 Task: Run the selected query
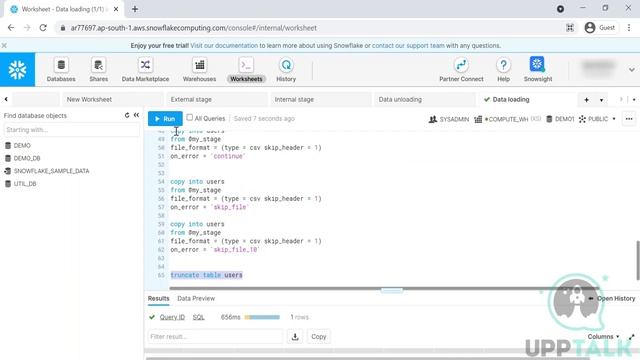165,119
